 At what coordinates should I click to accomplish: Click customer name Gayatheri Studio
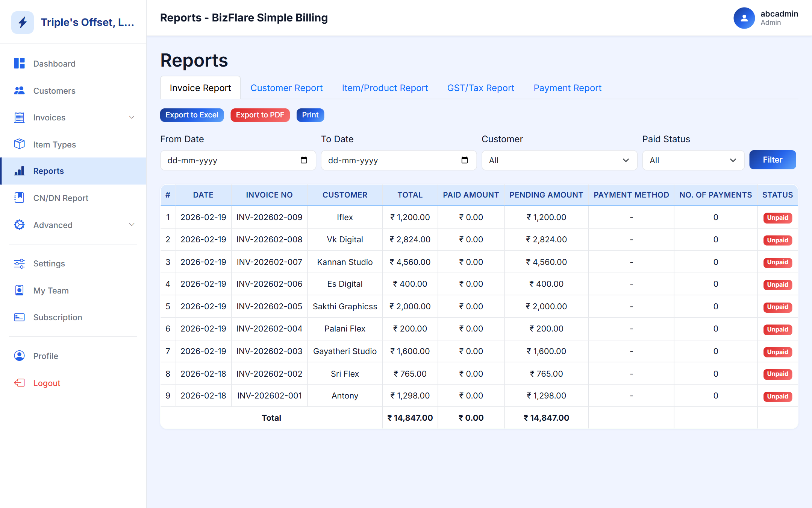point(345,351)
